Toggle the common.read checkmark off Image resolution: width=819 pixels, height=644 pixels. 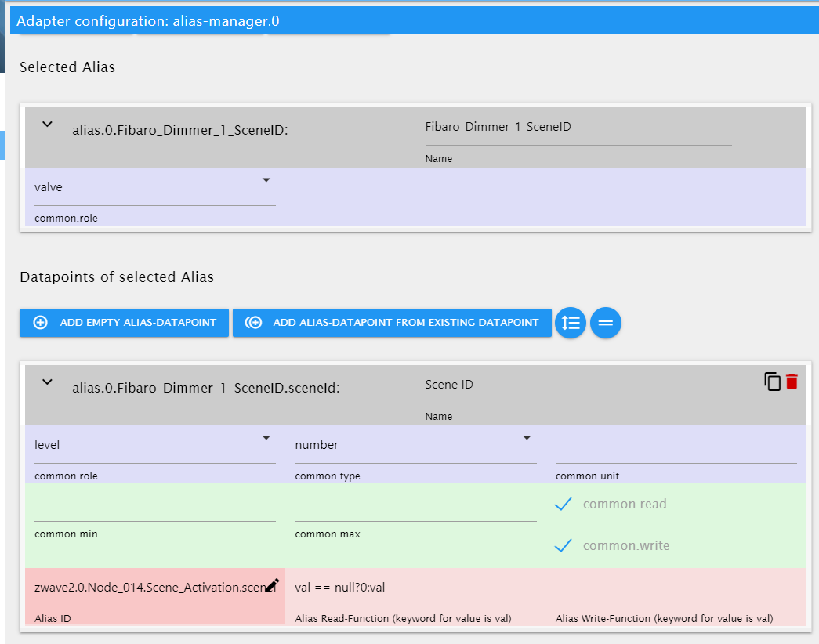click(563, 504)
